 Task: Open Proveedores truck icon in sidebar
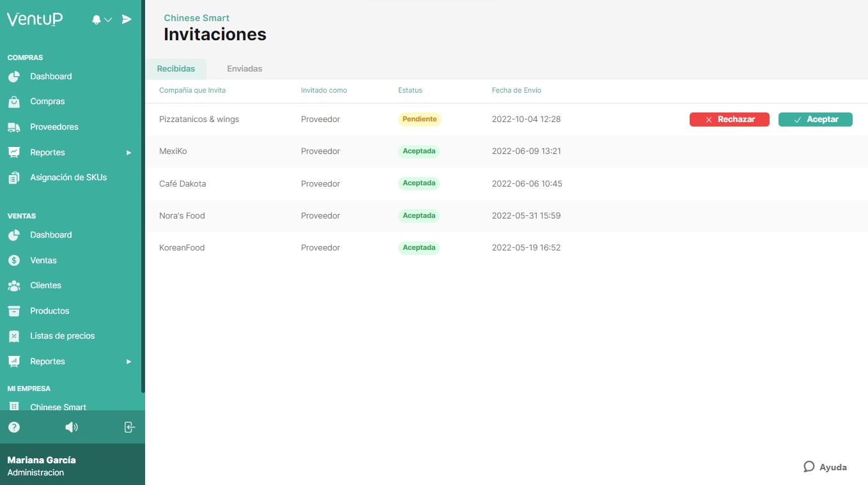click(x=14, y=127)
